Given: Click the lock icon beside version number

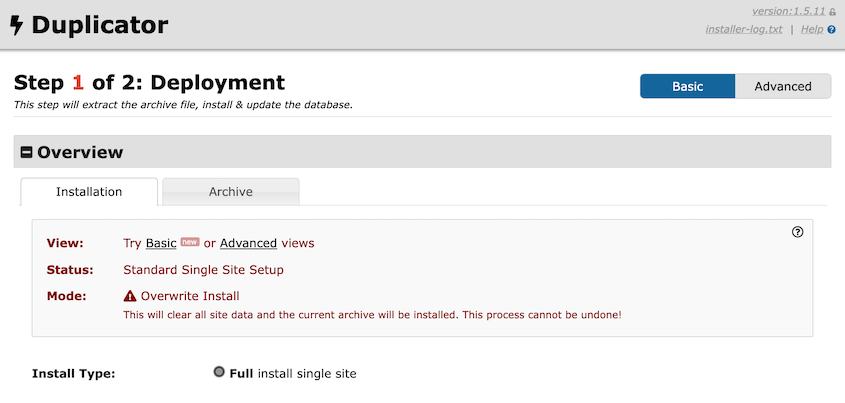Looking at the screenshot, I should pyautogui.click(x=833, y=12).
